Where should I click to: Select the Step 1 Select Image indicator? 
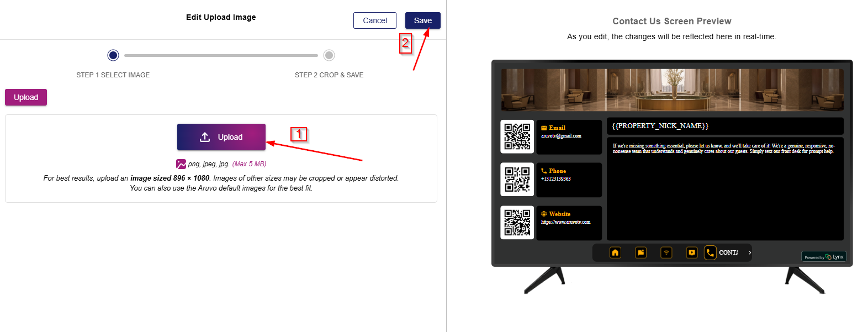click(113, 55)
